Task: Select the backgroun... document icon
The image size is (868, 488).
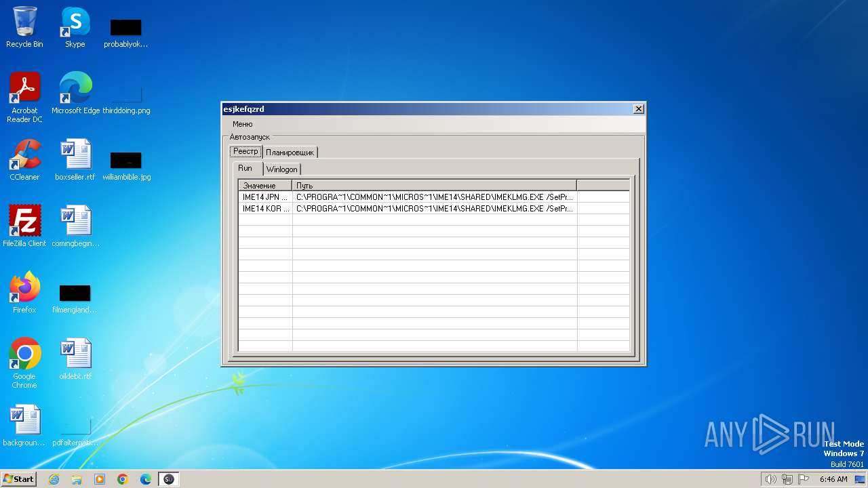Action: pos(24,426)
